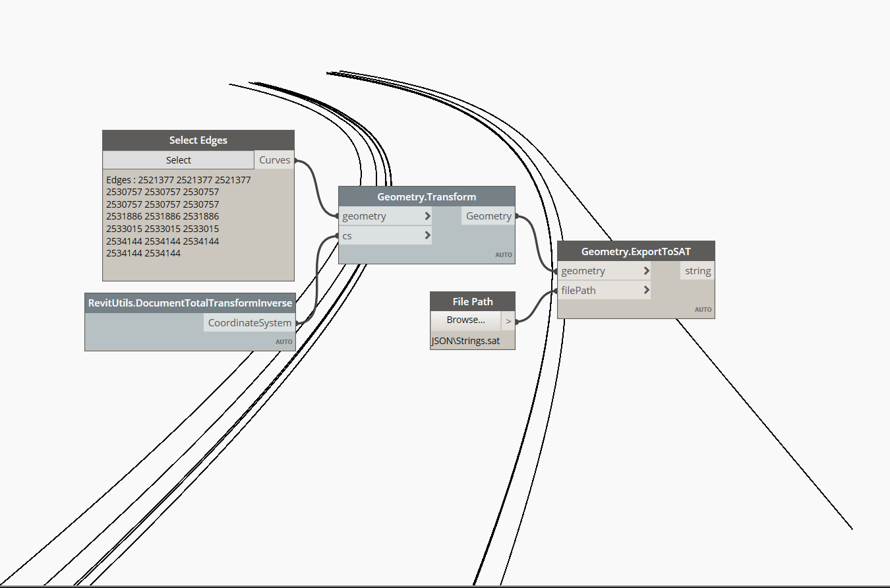The height and width of the screenshot is (588, 890).
Task: Expand the cs input chevron on Geometry.Transform
Action: (427, 235)
